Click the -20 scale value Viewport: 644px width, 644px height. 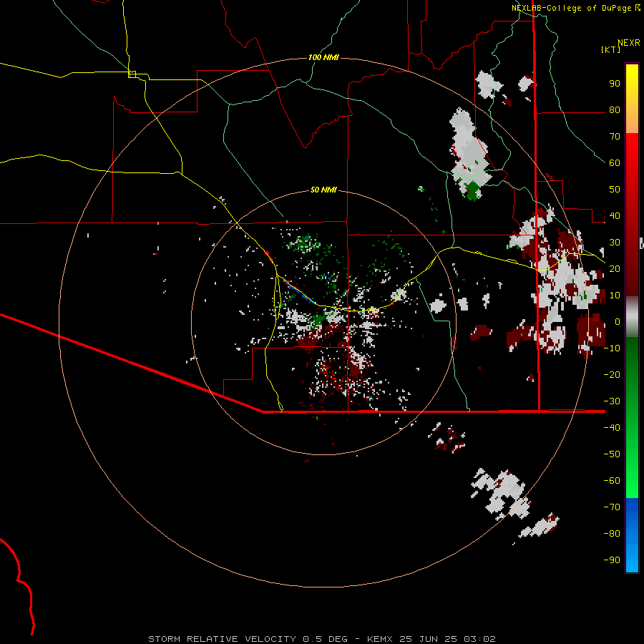point(612,375)
